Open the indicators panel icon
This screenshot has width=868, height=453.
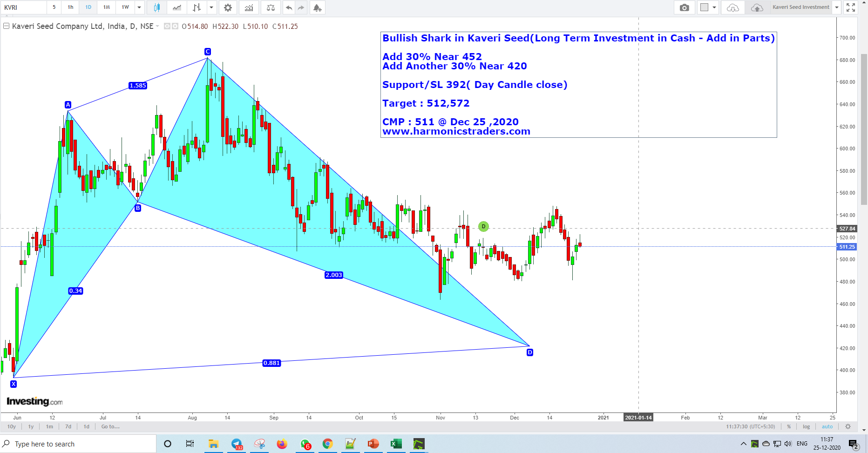(x=249, y=7)
